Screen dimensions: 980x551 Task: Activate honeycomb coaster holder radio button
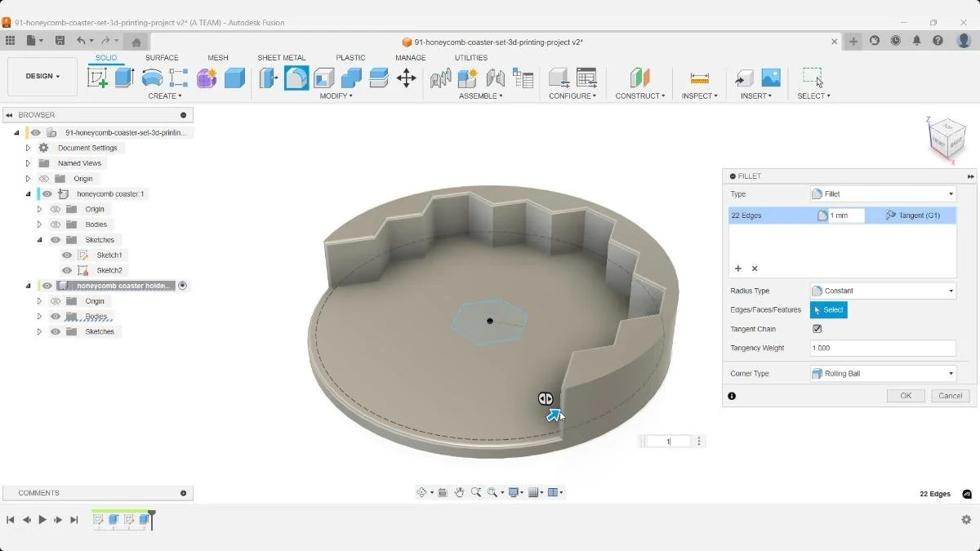click(x=183, y=286)
